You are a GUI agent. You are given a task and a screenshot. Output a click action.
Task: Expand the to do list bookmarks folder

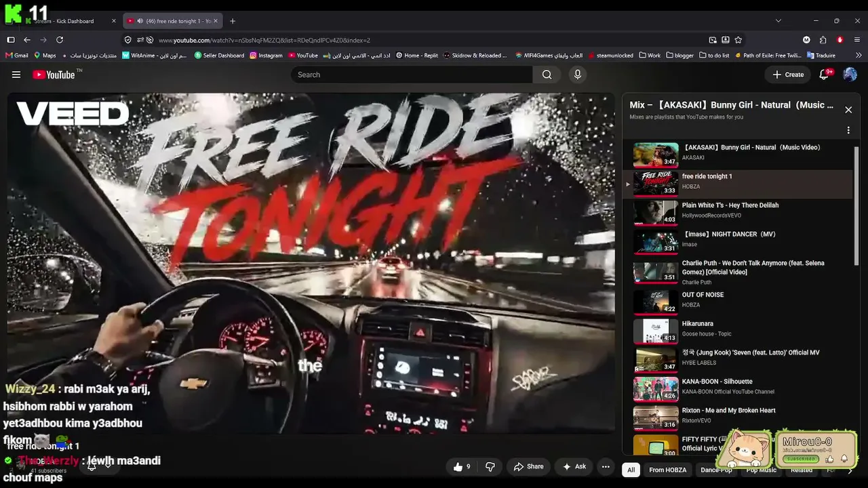[714, 56]
